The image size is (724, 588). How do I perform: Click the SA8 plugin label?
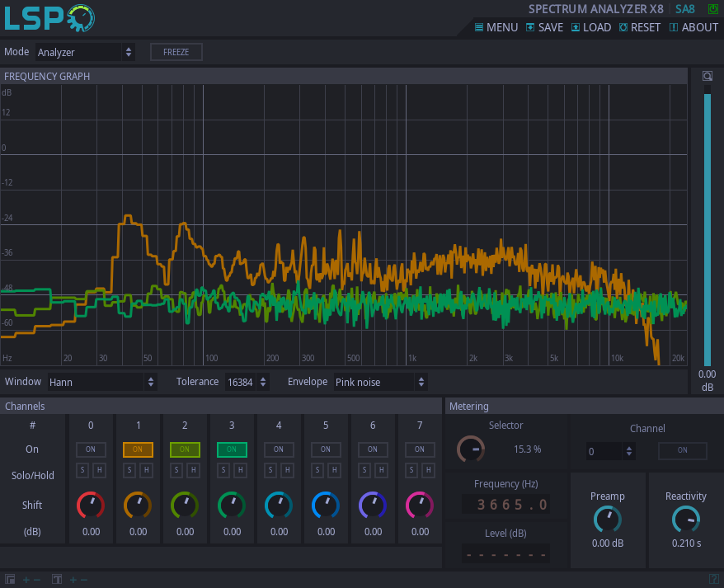[x=685, y=9]
